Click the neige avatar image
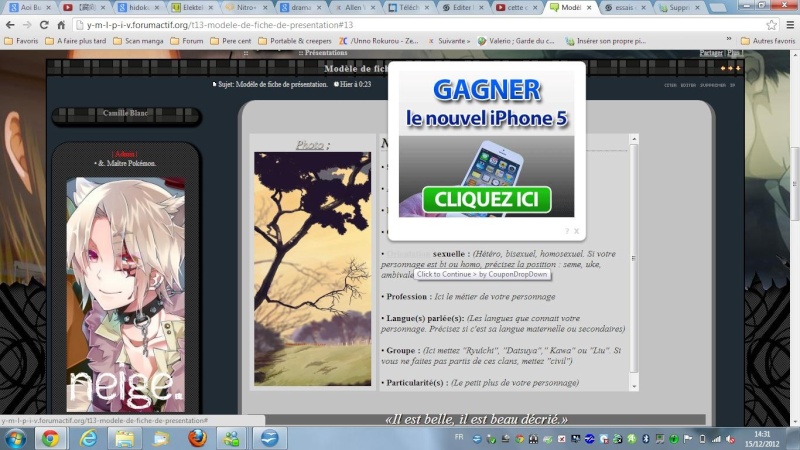 coord(126,294)
